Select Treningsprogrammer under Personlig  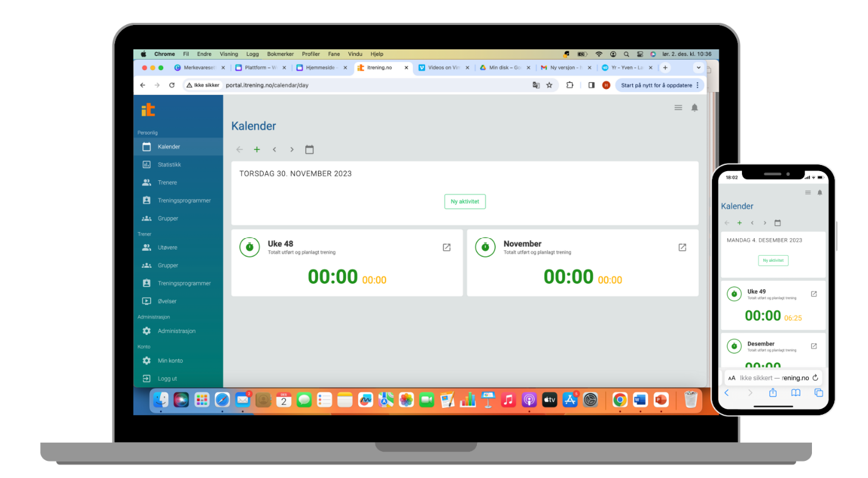tap(184, 200)
